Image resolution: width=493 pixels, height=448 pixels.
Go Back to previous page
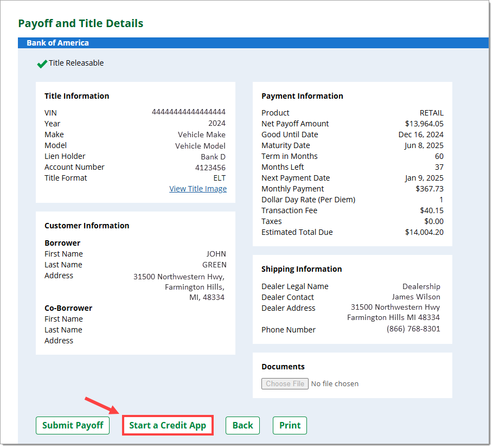(242, 425)
